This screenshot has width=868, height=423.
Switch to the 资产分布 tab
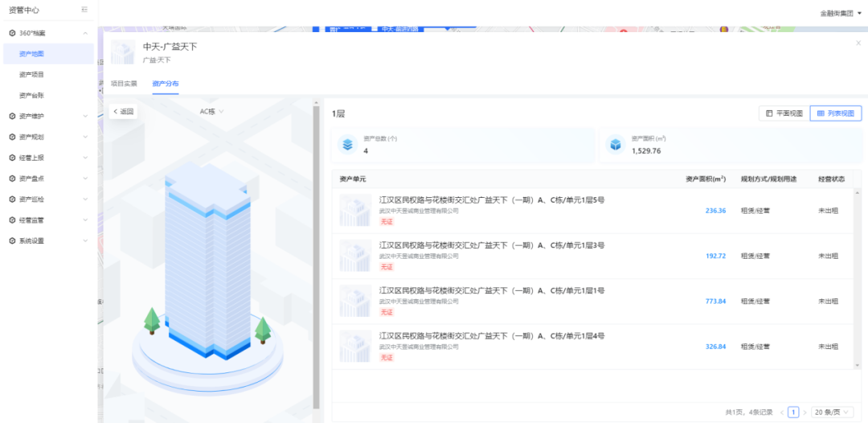(166, 84)
